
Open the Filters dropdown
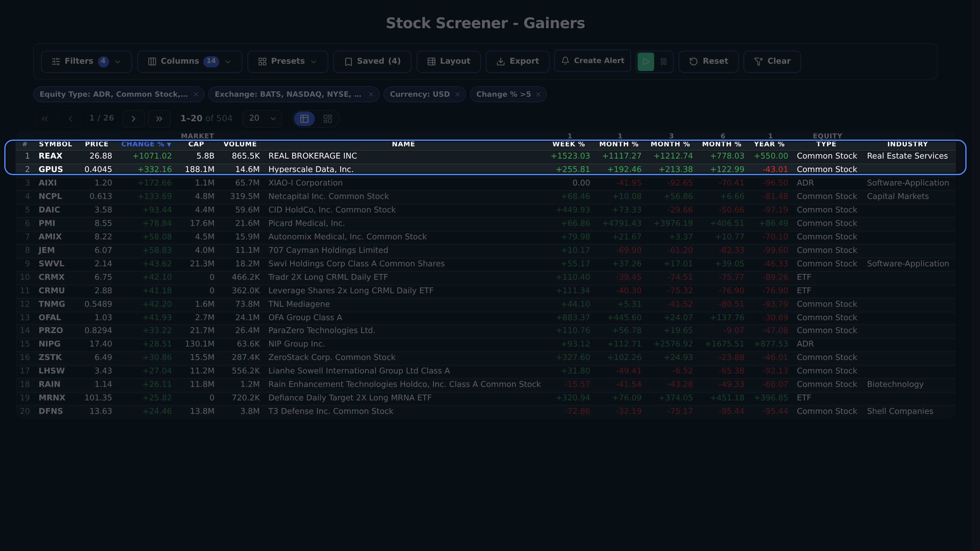pos(86,61)
